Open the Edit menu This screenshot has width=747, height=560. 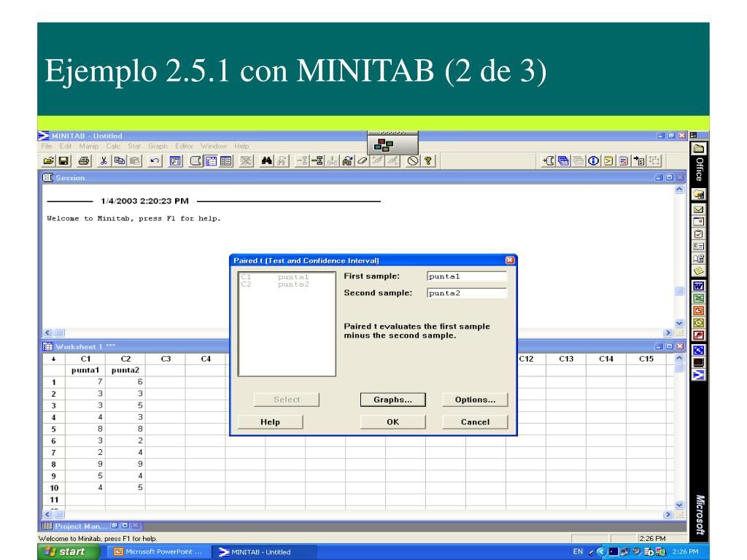click(x=66, y=146)
